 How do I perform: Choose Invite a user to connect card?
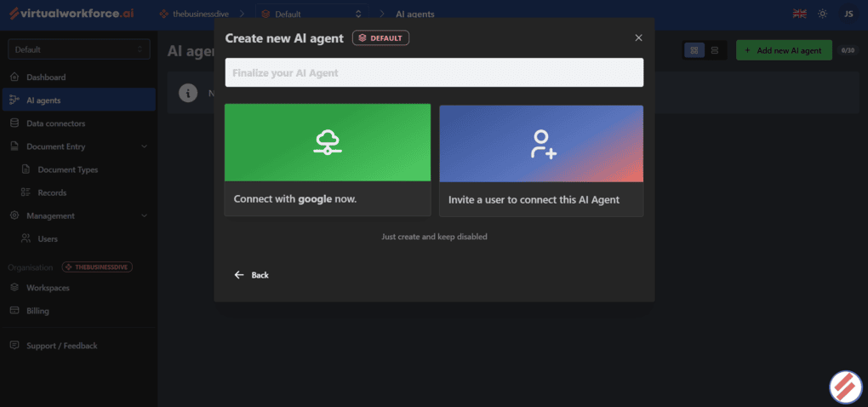(541, 161)
